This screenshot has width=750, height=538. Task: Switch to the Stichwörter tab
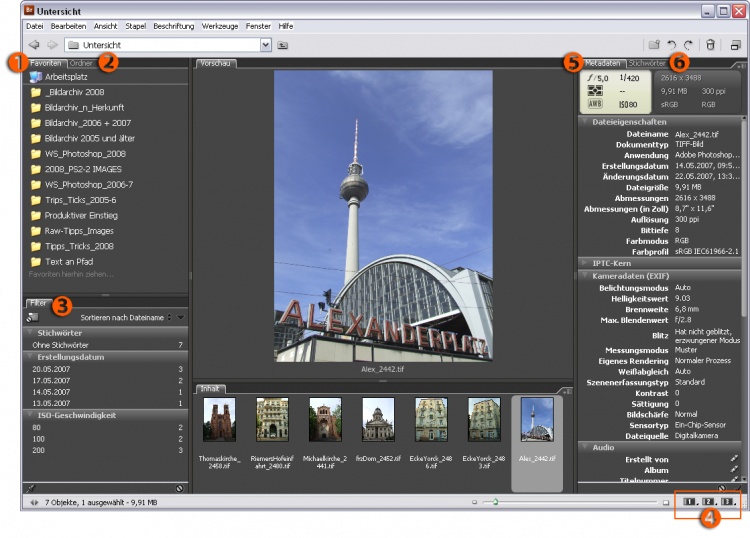click(x=648, y=63)
